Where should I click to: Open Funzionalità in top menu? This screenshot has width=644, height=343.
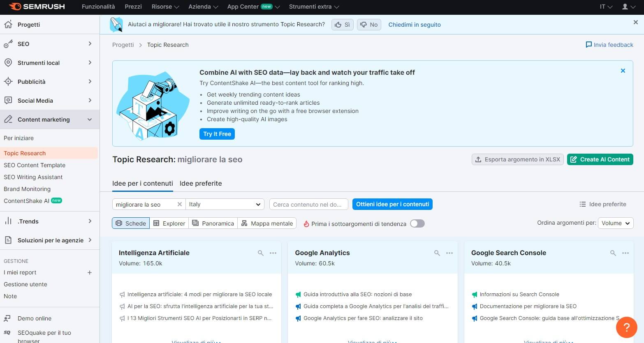[x=98, y=7]
